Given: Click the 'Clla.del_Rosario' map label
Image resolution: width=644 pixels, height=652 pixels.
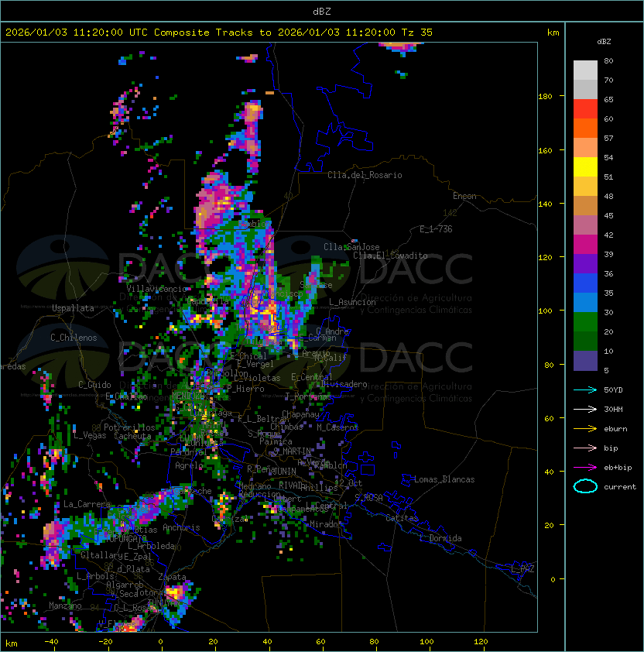Looking at the screenshot, I should point(365,175).
